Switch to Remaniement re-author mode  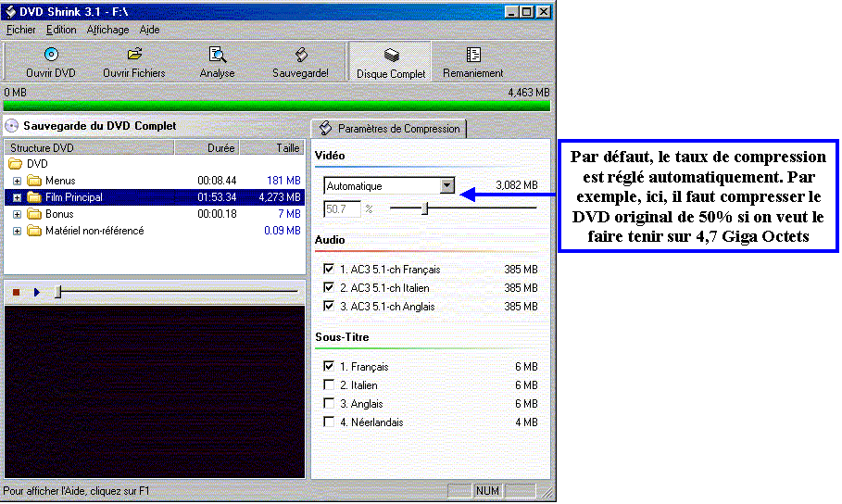pos(472,62)
